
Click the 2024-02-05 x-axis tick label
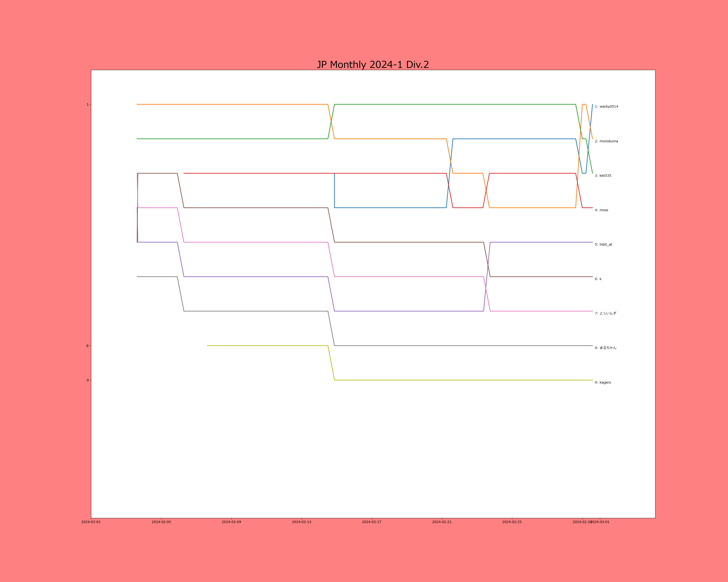(161, 522)
